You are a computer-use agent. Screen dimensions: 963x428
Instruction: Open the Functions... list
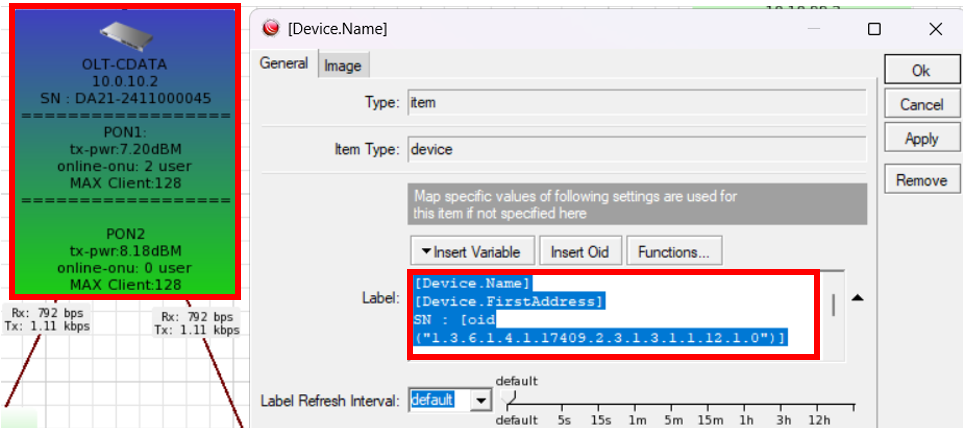pyautogui.click(x=674, y=251)
